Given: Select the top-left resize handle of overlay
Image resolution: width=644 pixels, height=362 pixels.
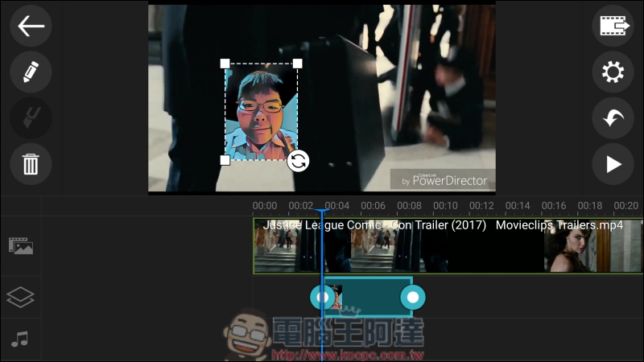Looking at the screenshot, I should pyautogui.click(x=225, y=64).
